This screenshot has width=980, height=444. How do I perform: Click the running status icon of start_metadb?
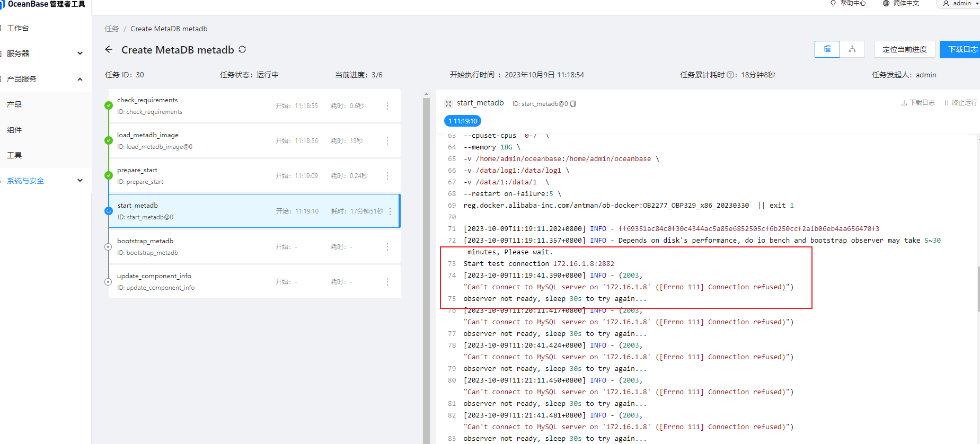109,211
